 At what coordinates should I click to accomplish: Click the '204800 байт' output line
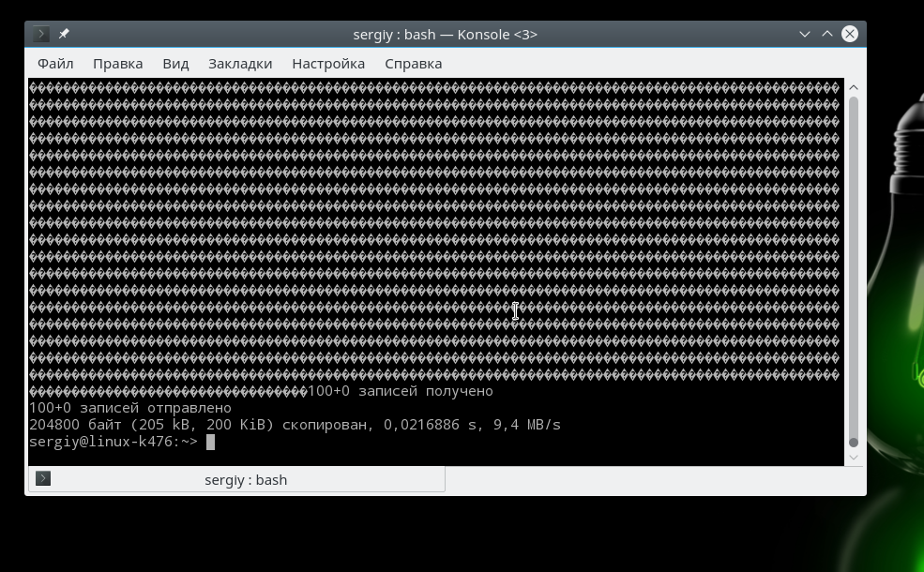(295, 425)
